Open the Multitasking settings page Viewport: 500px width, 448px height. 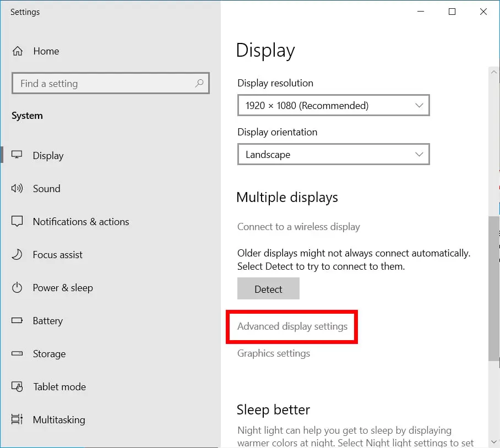[58, 420]
